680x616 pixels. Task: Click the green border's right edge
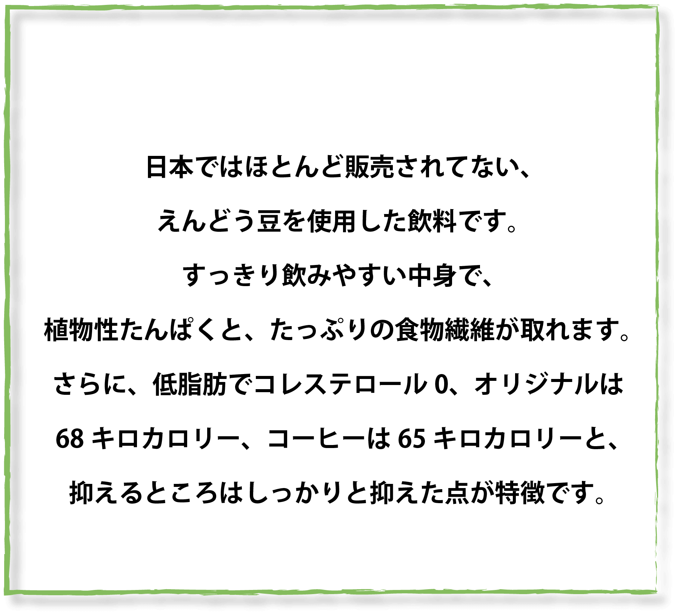pyautogui.click(x=658, y=302)
